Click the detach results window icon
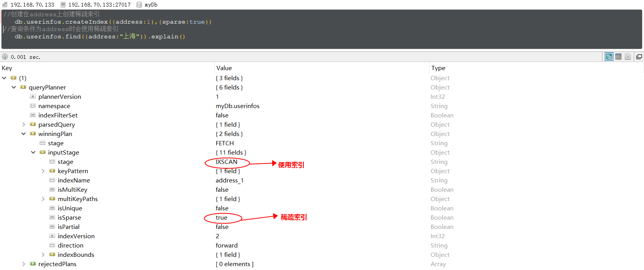Screen dimensions: 644x270 coord(639,57)
